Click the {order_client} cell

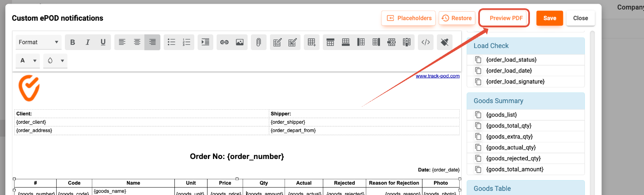point(142,122)
